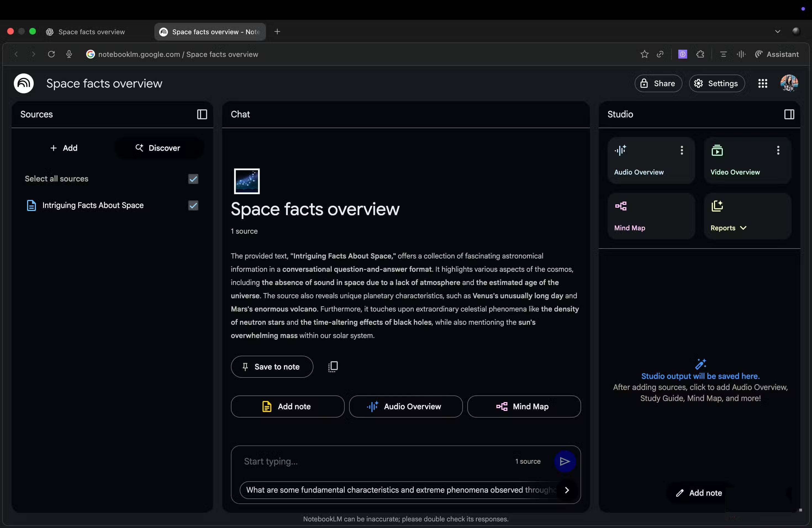The width and height of the screenshot is (812, 528).
Task: Select the suggested question chip
Action: pyautogui.click(x=399, y=490)
